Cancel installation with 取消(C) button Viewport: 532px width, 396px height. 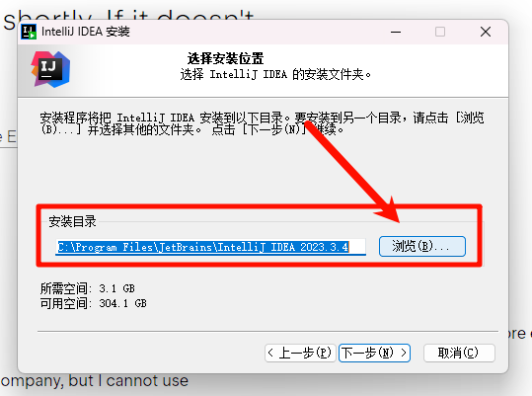(x=459, y=353)
